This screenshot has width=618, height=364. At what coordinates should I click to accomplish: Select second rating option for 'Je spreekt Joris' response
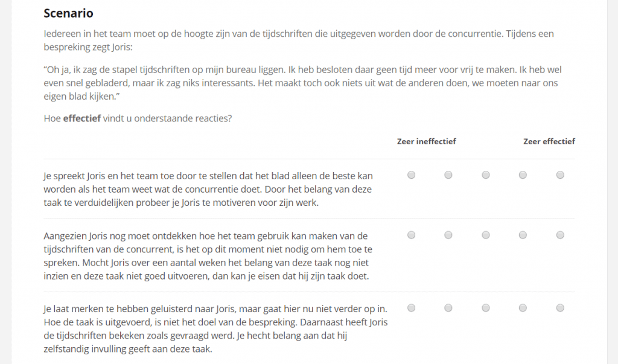coord(448,175)
